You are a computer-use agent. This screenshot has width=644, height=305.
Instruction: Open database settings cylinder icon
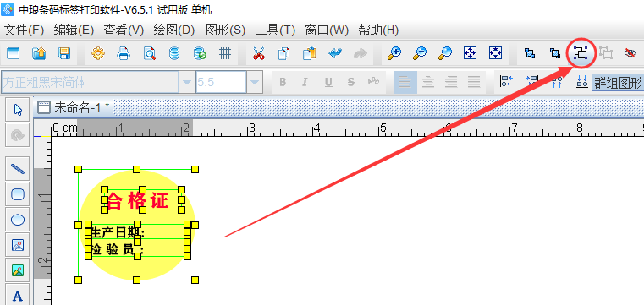(174, 53)
